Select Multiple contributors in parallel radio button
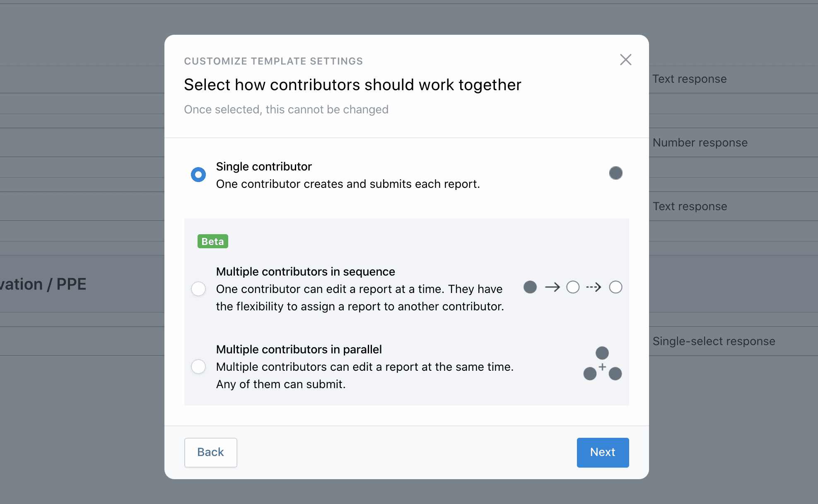Screen dimensions: 818x504 [198, 366]
